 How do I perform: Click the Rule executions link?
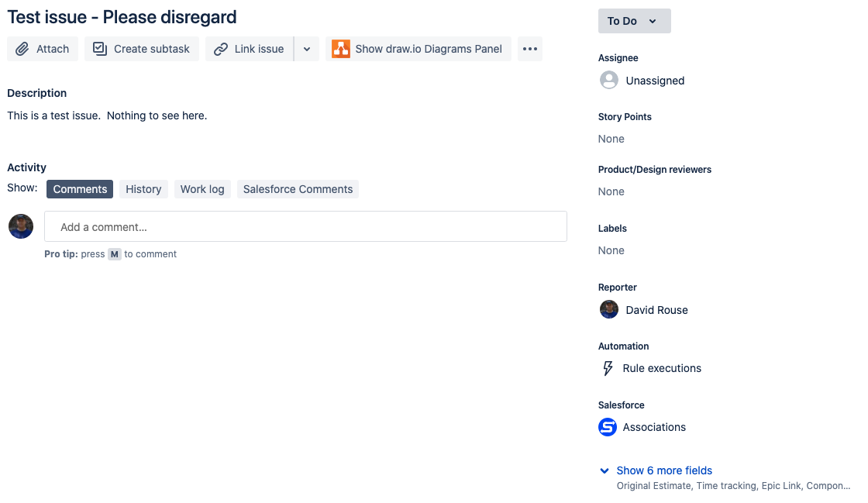(x=662, y=368)
